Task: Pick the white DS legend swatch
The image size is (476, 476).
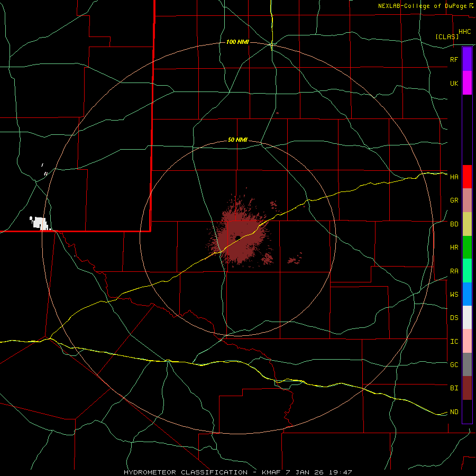Action: [x=467, y=317]
